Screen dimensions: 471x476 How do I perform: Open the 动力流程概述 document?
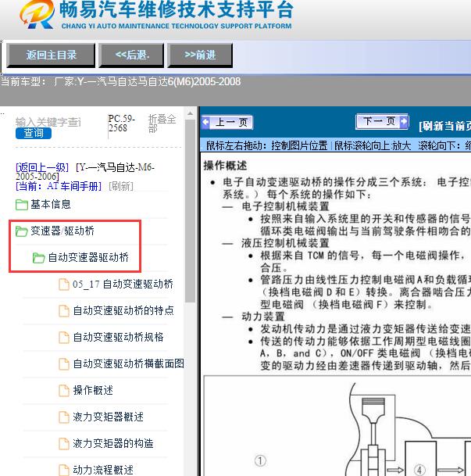click(103, 470)
